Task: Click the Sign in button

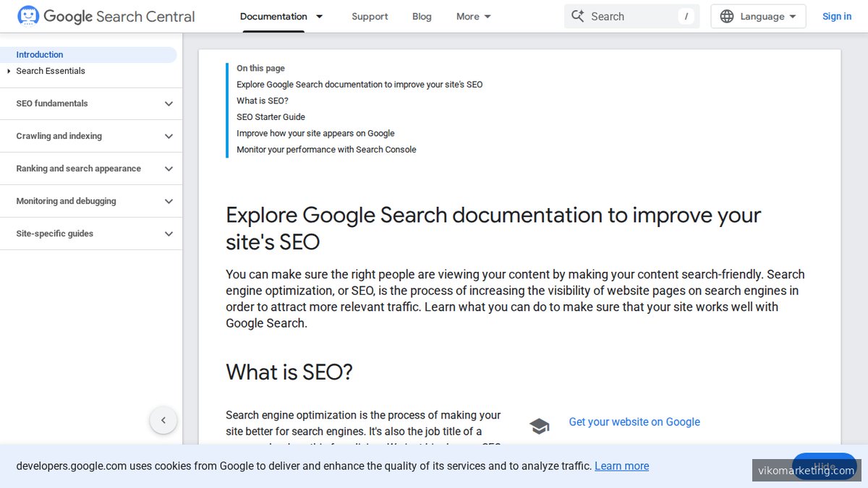Action: tap(837, 16)
